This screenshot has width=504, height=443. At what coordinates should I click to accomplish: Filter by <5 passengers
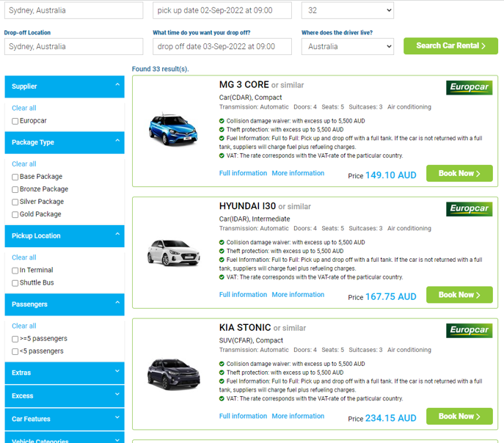coord(15,351)
